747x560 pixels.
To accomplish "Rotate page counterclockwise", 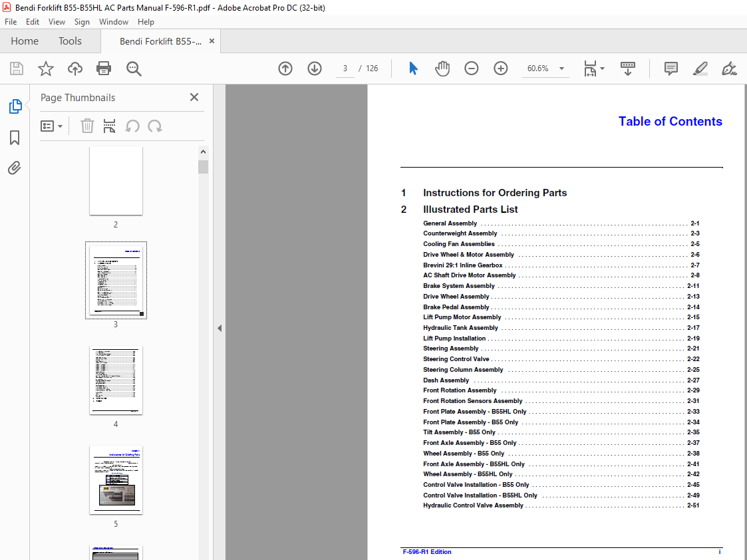I will pyautogui.click(x=132, y=126).
